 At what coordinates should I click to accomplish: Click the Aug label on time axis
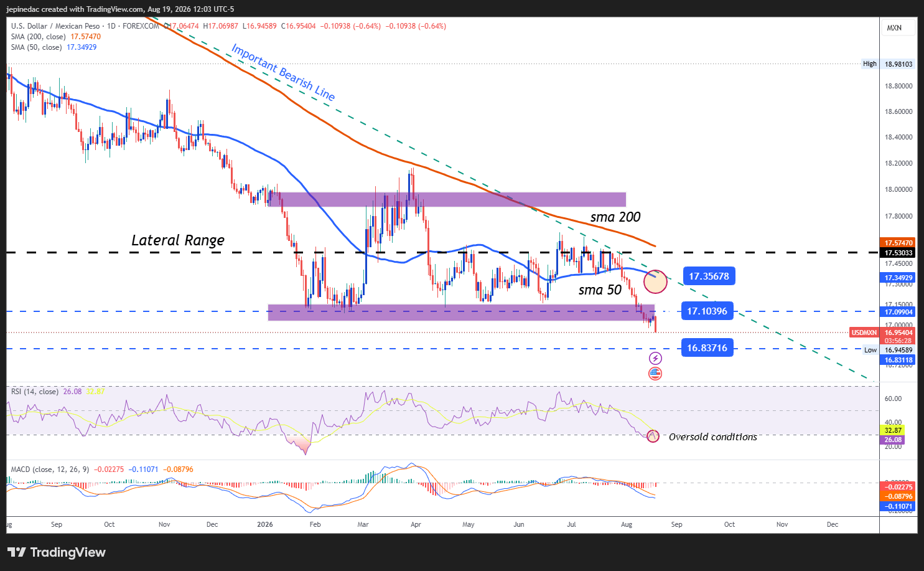tap(627, 524)
